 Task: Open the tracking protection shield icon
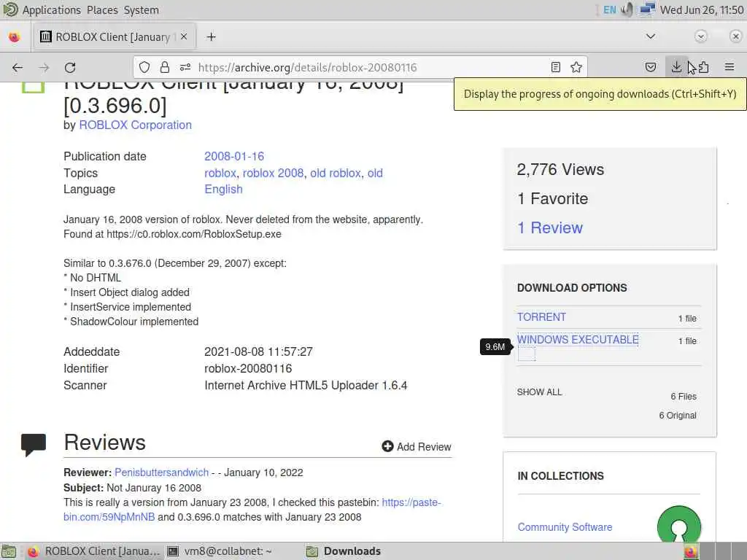[x=144, y=67]
